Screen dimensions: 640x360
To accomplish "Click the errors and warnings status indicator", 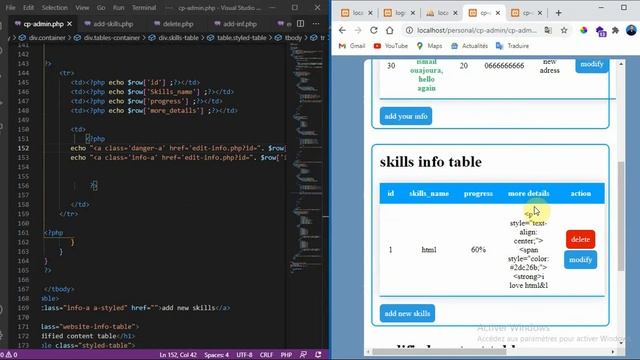I will (9, 355).
